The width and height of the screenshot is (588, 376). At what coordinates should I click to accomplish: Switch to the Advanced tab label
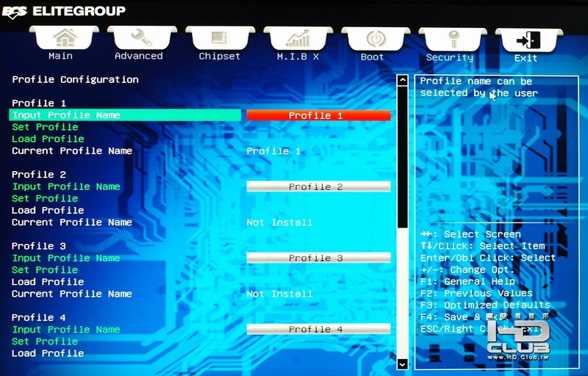click(x=139, y=56)
